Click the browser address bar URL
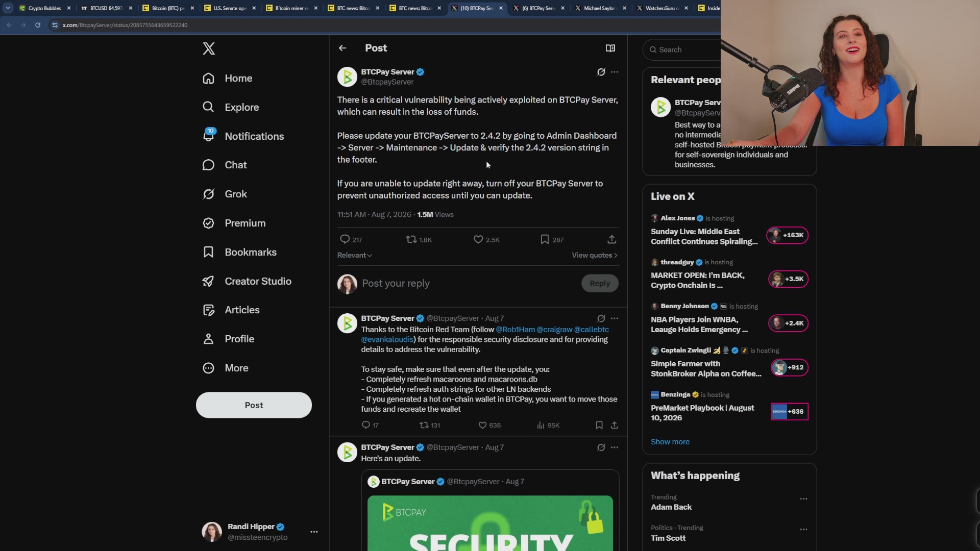Screen dimensions: 980x551 [x=125, y=25]
